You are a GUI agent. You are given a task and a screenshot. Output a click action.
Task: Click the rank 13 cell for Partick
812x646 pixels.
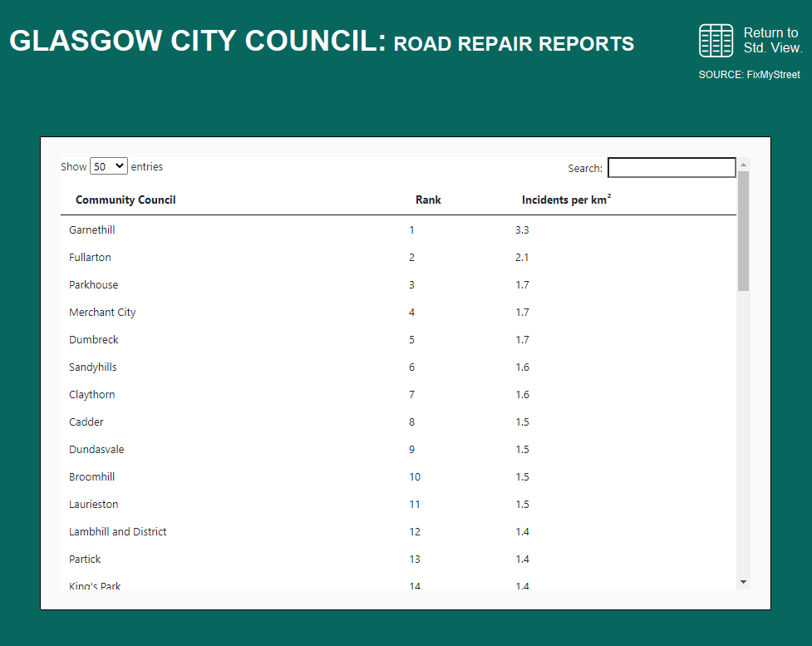click(x=415, y=560)
